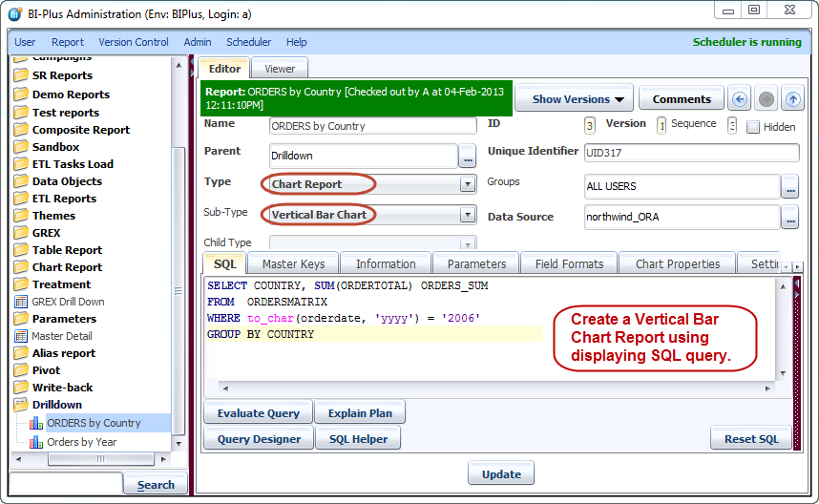Image resolution: width=819 pixels, height=504 pixels.
Task: Open the Master Detail report item
Action: pyautogui.click(x=61, y=336)
